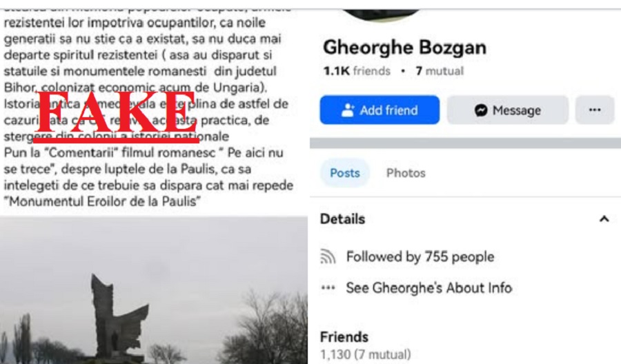Click the followers feed icon
The width and height of the screenshot is (621, 364).
pos(328,256)
